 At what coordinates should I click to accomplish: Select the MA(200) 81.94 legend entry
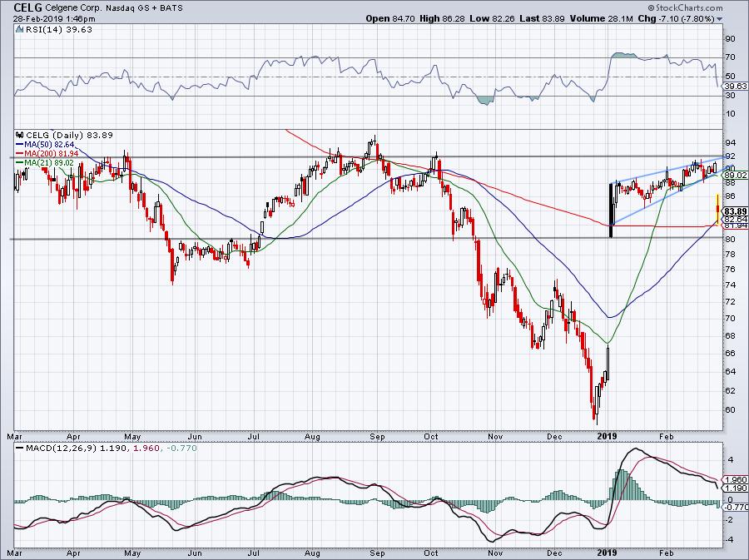(x=47, y=154)
